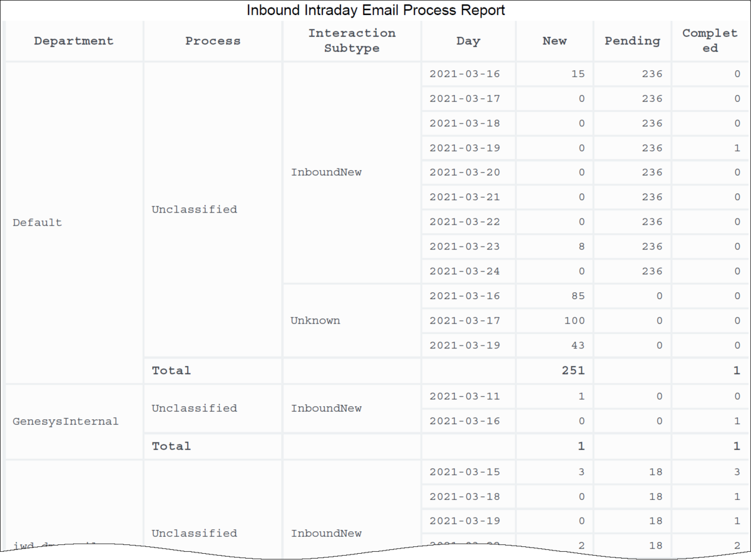
Task: Select the Default department cell
Action: click(74, 223)
